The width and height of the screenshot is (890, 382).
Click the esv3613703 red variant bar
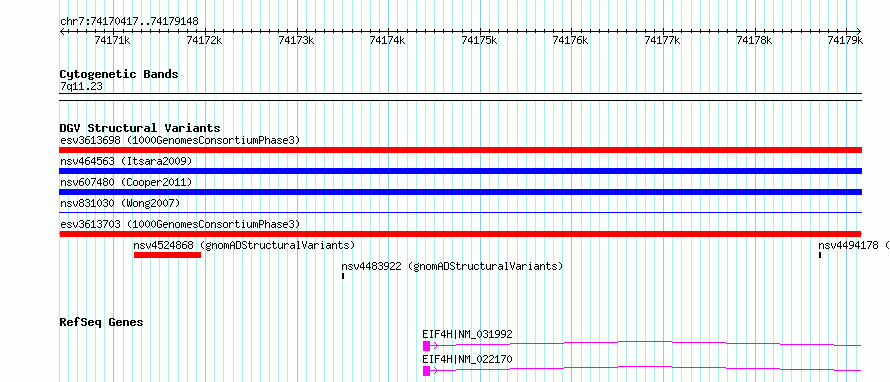[460, 234]
